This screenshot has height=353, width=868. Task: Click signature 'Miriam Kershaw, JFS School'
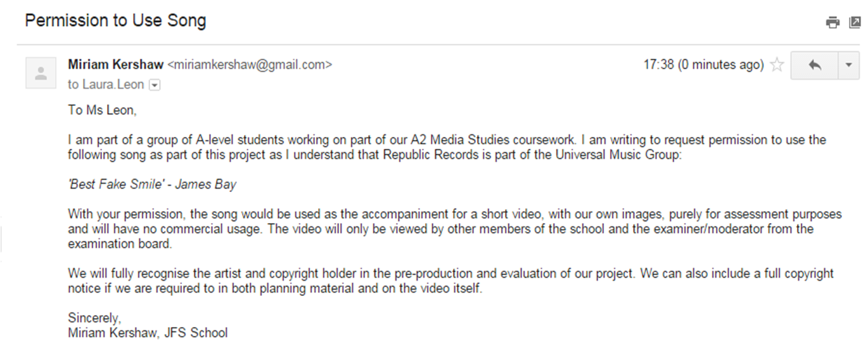(x=148, y=333)
